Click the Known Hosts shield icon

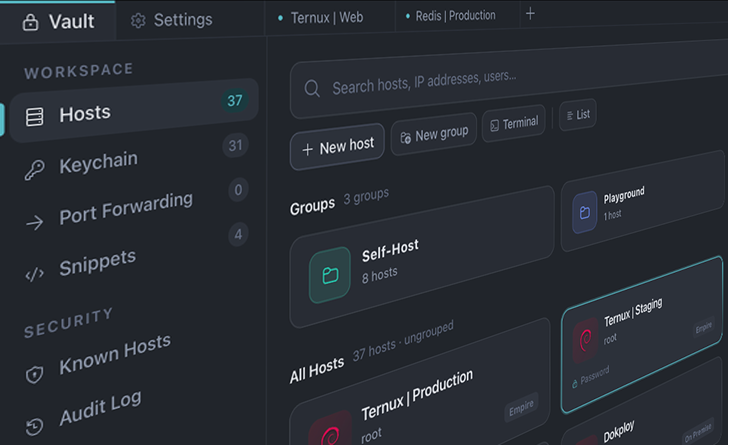(34, 374)
